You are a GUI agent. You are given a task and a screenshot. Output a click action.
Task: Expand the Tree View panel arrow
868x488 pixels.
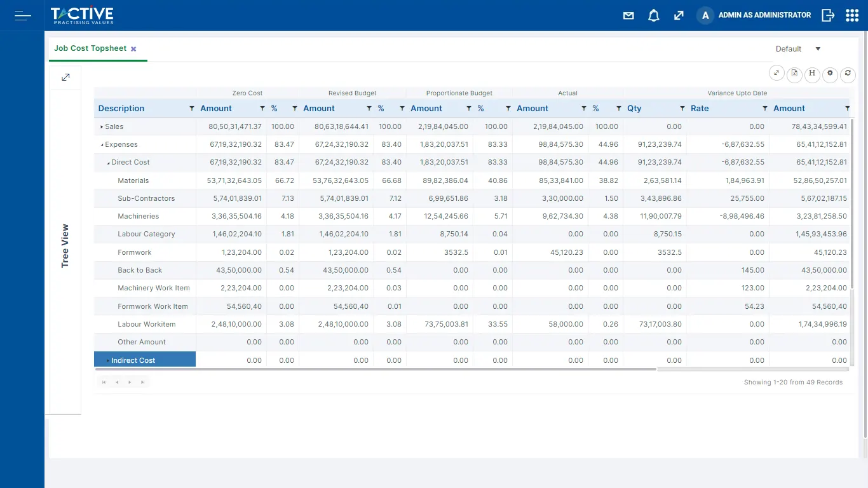65,78
